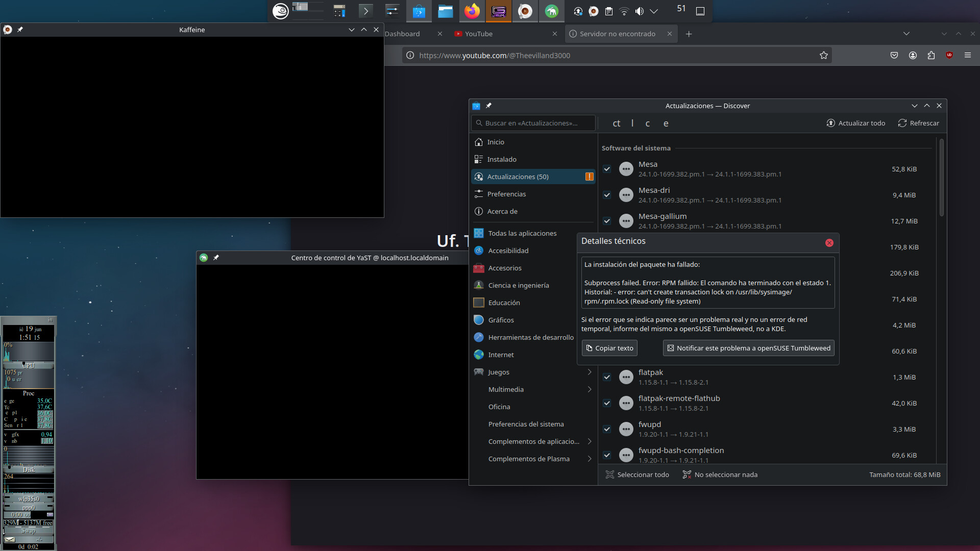Click the Buscar en Actualizaciones search field
980x551 pixels.
[x=533, y=123]
